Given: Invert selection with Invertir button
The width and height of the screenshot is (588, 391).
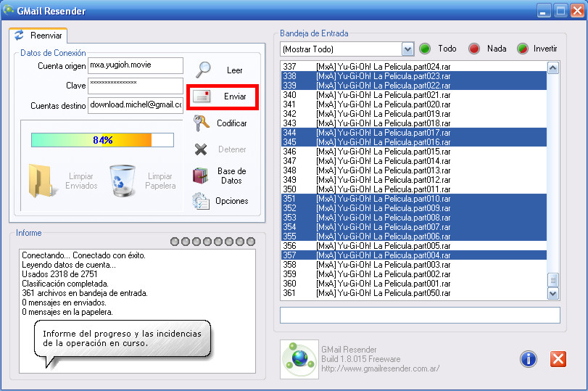Looking at the screenshot, I should (522, 49).
